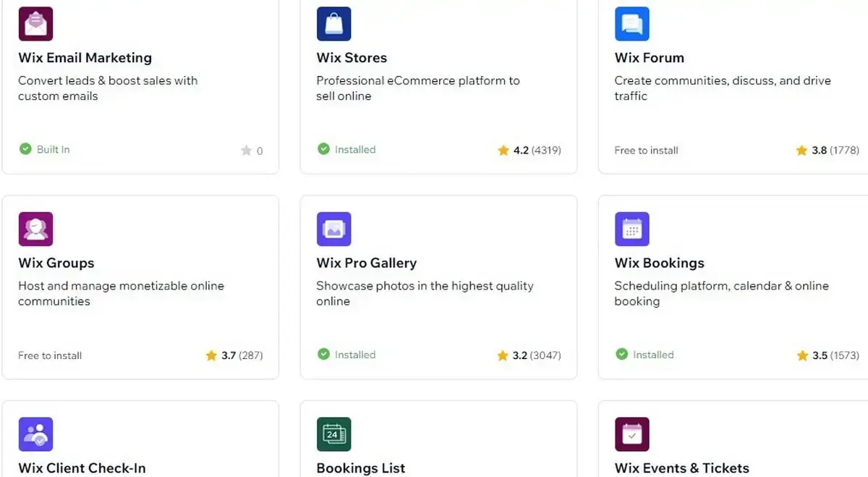Screen dimensions: 868x477
Task: Click the Wix Events & Tickets icon
Action: [631, 434]
